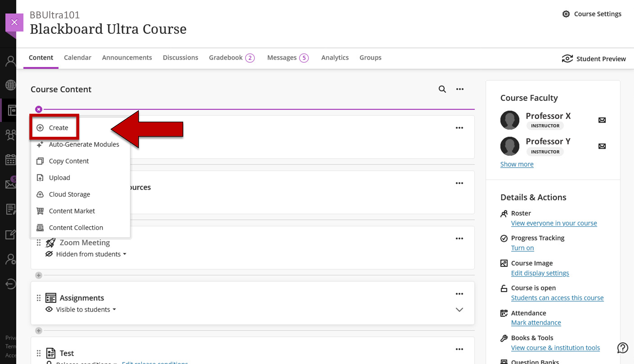The image size is (634, 364).
Task: Click Mark attendance link
Action: click(536, 323)
